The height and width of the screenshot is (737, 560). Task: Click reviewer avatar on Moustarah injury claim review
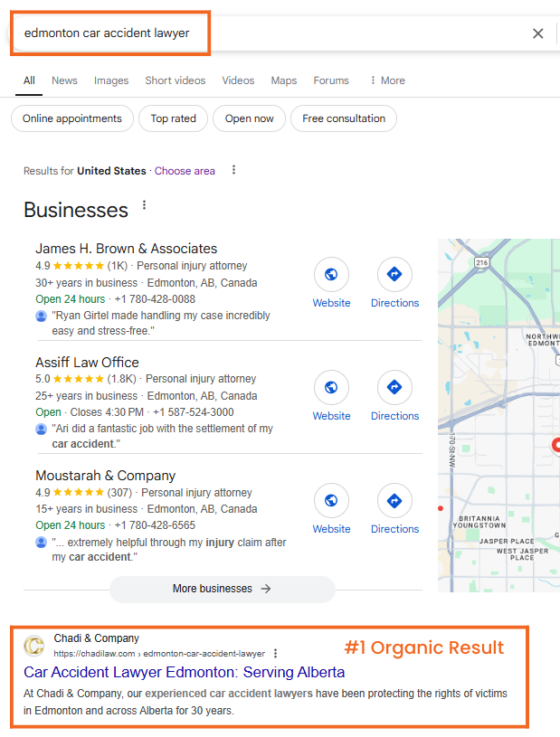42,543
